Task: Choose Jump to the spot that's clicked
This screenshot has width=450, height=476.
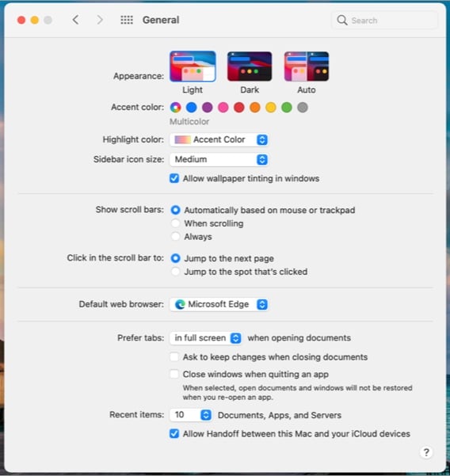Action: pyautogui.click(x=176, y=272)
